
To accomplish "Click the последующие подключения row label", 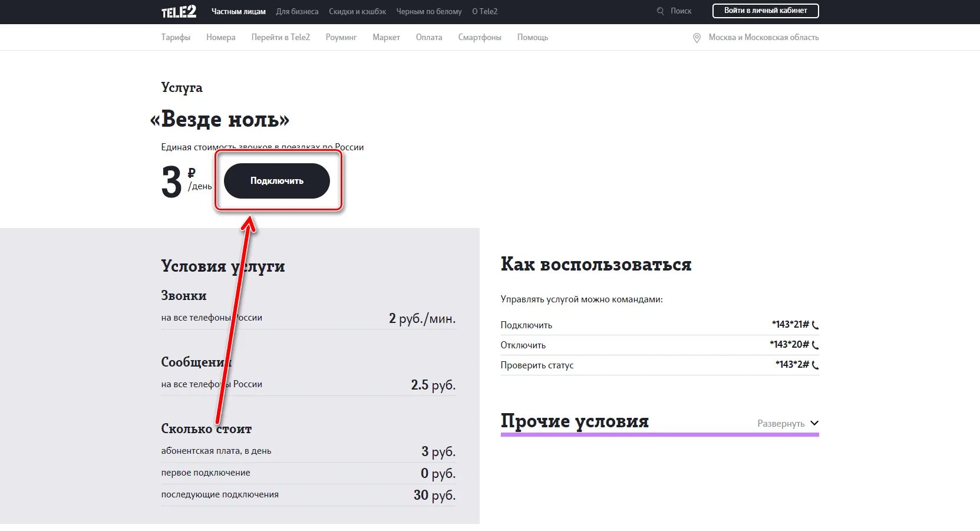I will [220, 494].
